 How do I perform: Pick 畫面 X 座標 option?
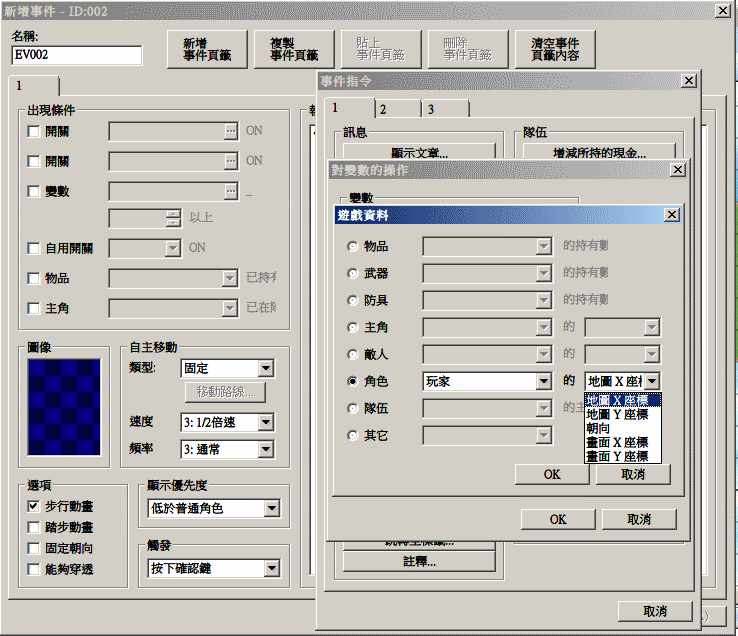pyautogui.click(x=623, y=443)
